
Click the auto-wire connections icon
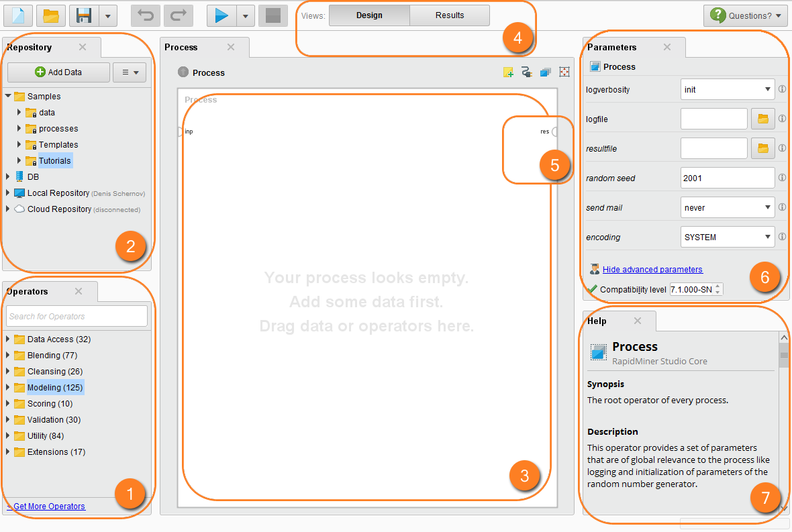coord(527,72)
